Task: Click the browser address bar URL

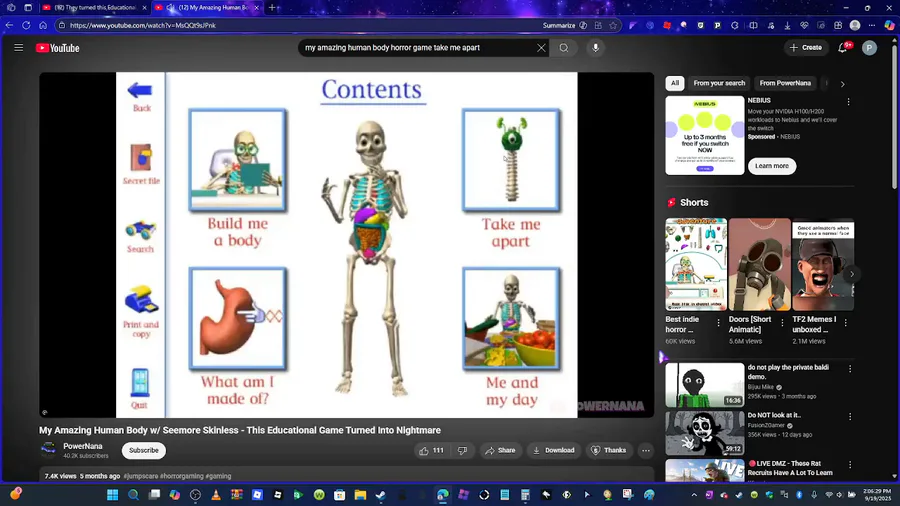Action: click(143, 25)
